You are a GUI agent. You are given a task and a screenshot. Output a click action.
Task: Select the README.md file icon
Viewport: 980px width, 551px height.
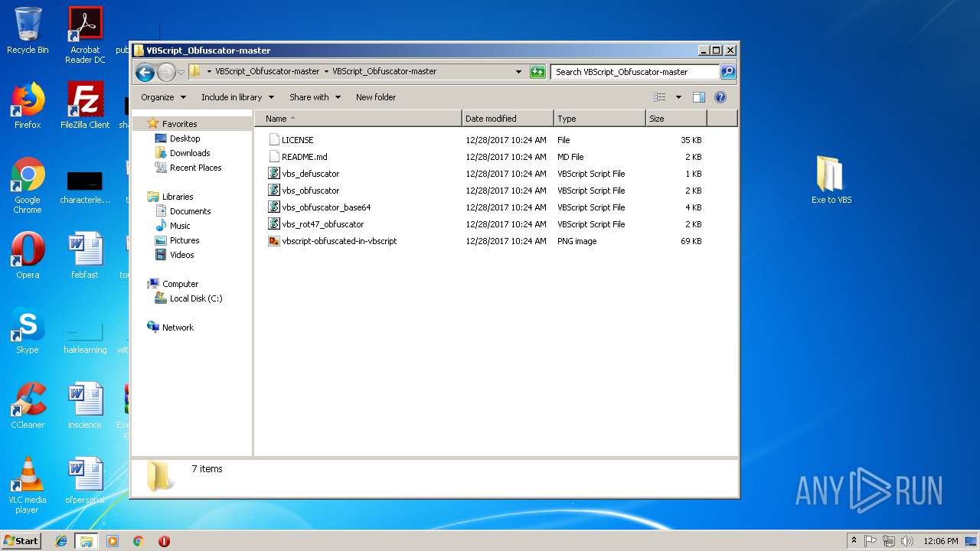[x=274, y=157]
